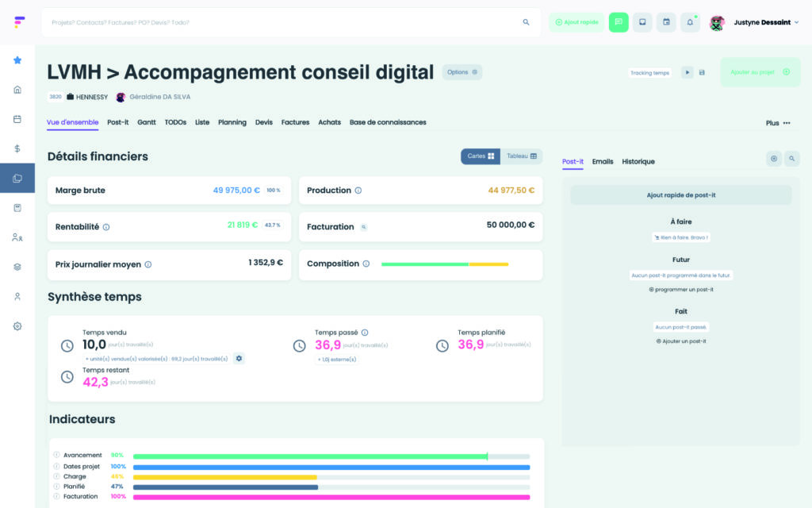
Task: Click the save icon beside the play button
Action: 702,72
